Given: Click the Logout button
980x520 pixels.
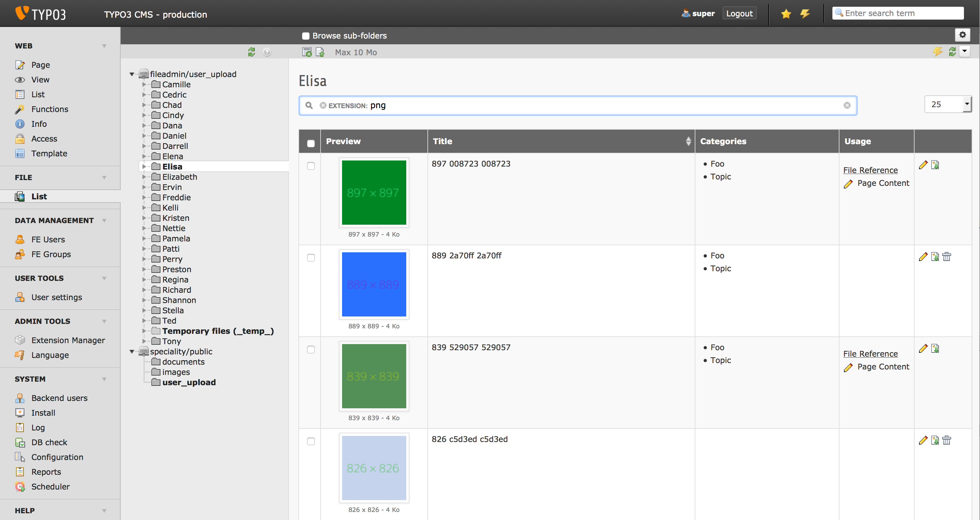Looking at the screenshot, I should click(739, 13).
